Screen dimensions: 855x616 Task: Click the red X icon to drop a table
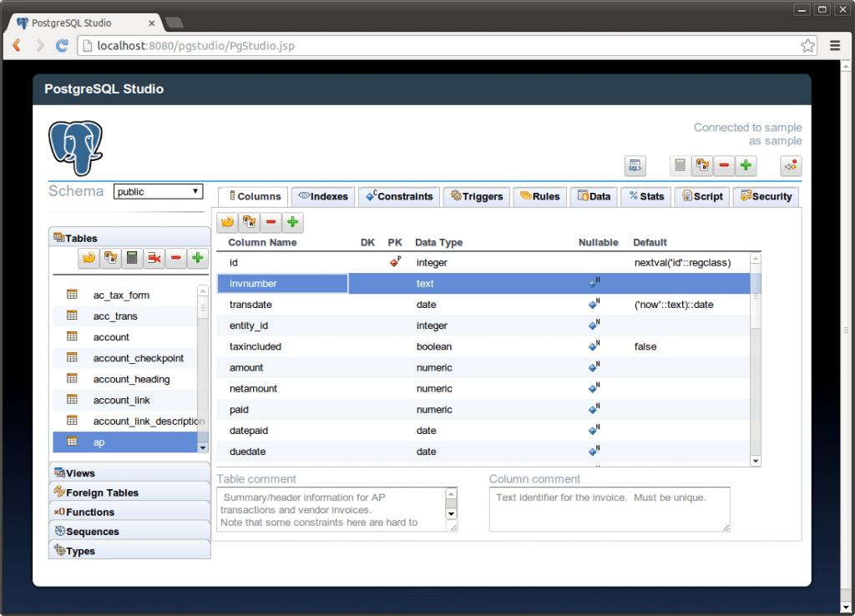[154, 258]
